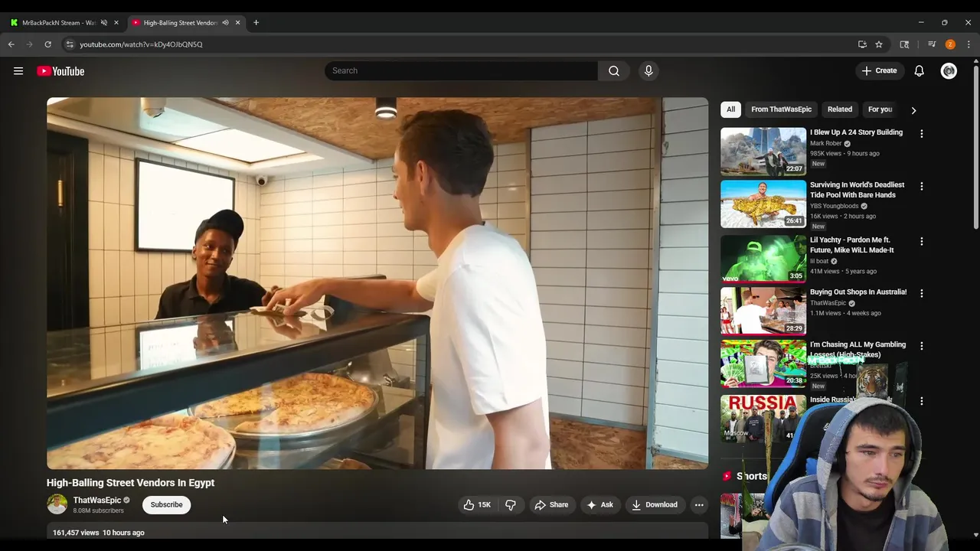
Task: Open options for Surviving Tide Pool video
Action: 922,186
